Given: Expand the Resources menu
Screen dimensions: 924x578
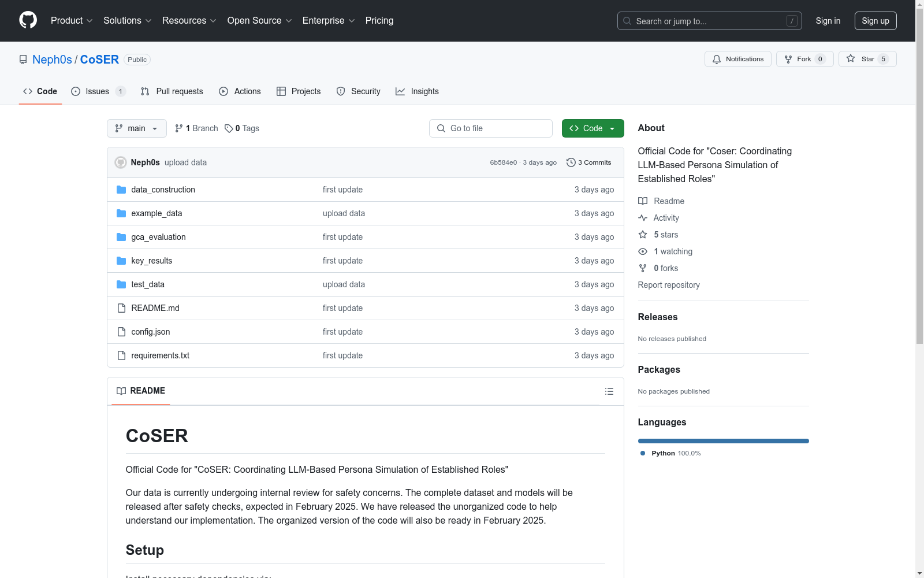Looking at the screenshot, I should 189,21.
